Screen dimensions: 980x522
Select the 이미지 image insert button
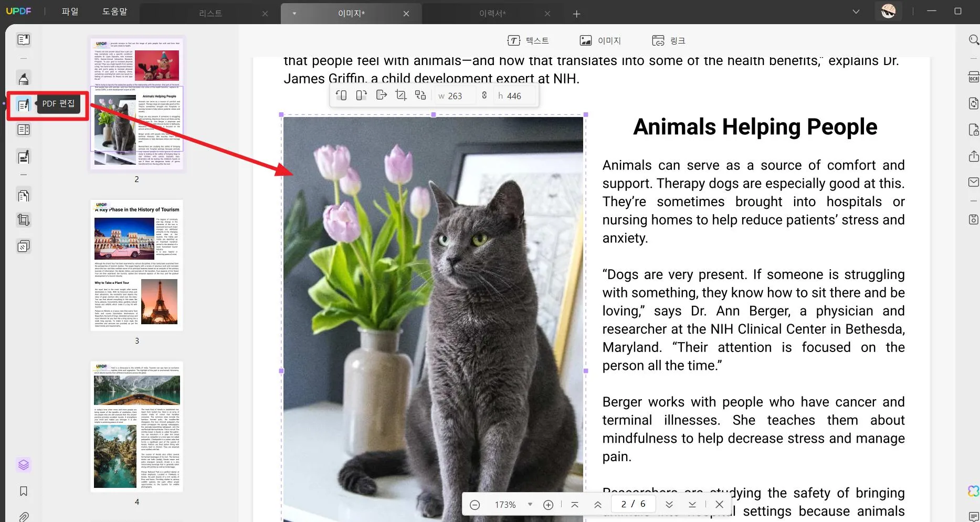coord(600,40)
